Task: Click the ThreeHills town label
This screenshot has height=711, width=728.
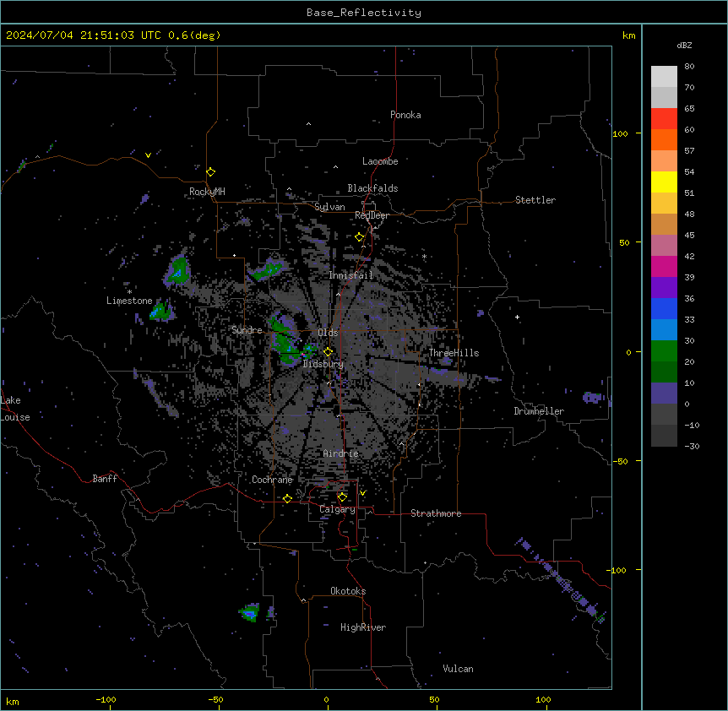Action: [454, 353]
